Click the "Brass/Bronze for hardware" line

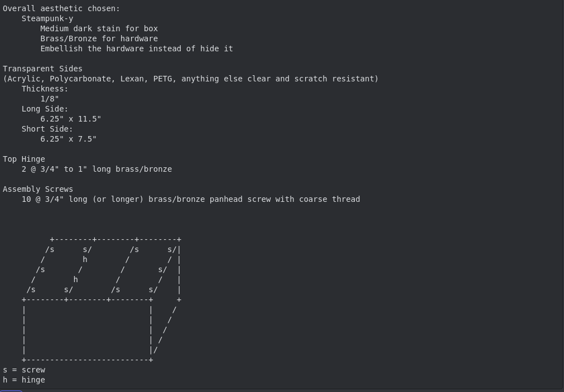click(x=99, y=38)
